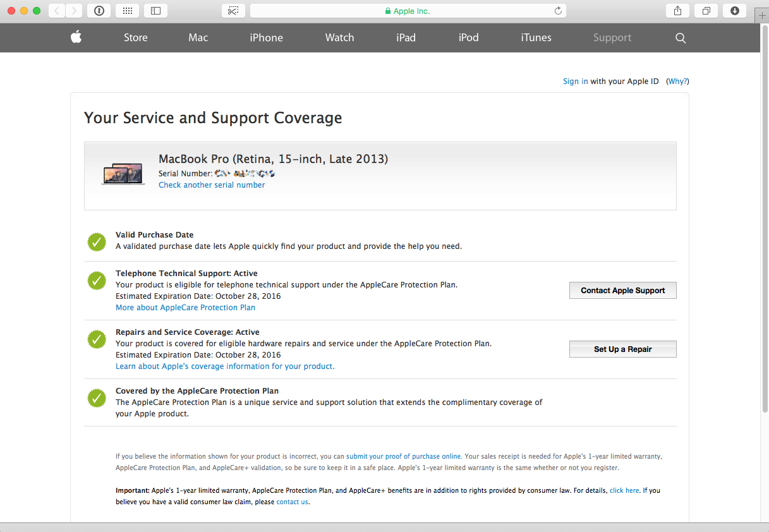Click Repairs coverage Estimated Expiration Date text
Viewport: 769px width, 532px height.
pos(198,355)
